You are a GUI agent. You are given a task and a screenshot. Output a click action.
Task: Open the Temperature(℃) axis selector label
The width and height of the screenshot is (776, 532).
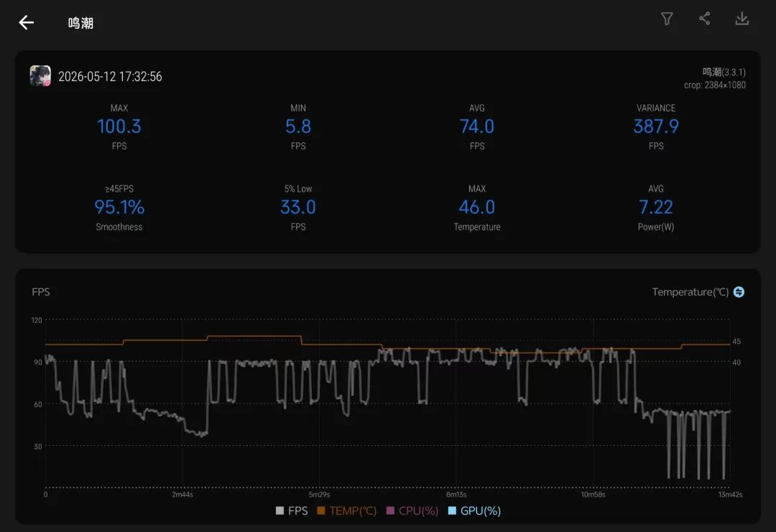[x=690, y=291]
